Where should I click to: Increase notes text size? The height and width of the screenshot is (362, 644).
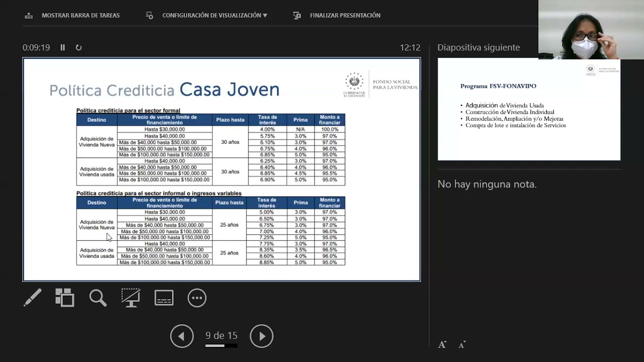pos(442,344)
